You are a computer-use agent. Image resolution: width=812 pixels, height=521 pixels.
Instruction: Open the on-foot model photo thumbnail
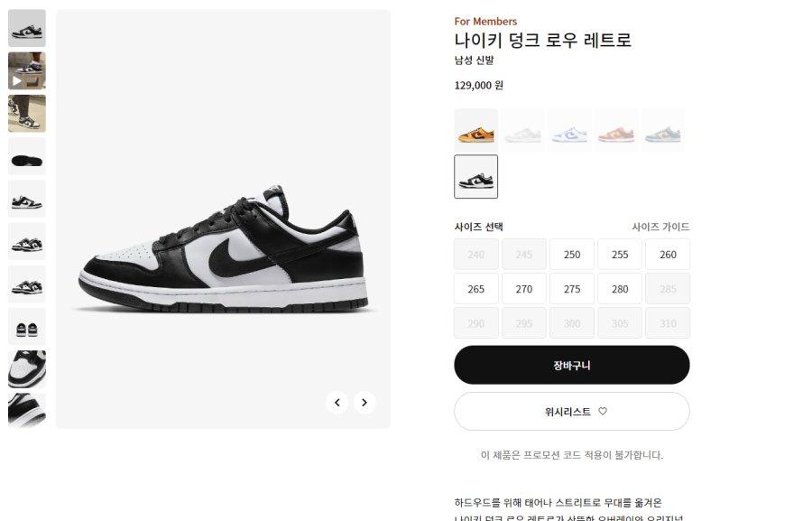click(x=27, y=114)
